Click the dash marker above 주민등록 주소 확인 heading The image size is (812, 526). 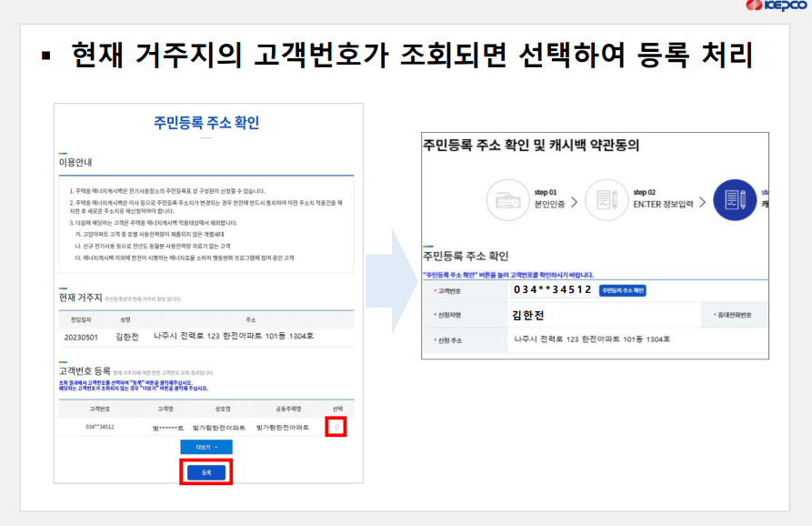427,244
